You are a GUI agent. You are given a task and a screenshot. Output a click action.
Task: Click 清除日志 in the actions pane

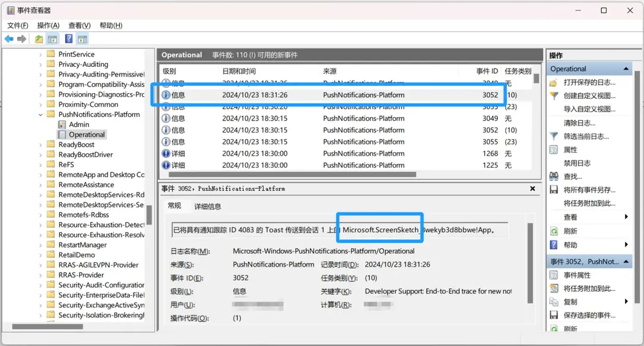[579, 123]
